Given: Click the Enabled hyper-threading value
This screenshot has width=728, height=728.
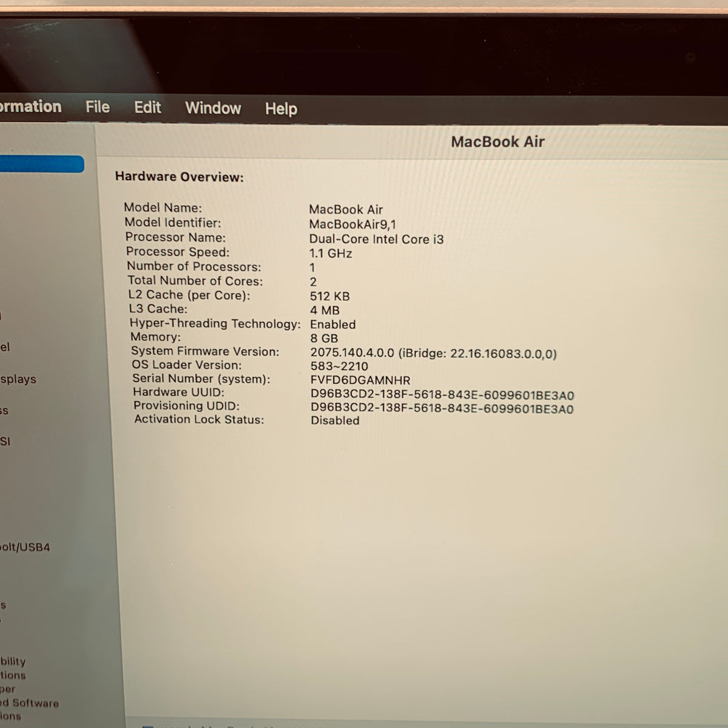Looking at the screenshot, I should [x=332, y=325].
